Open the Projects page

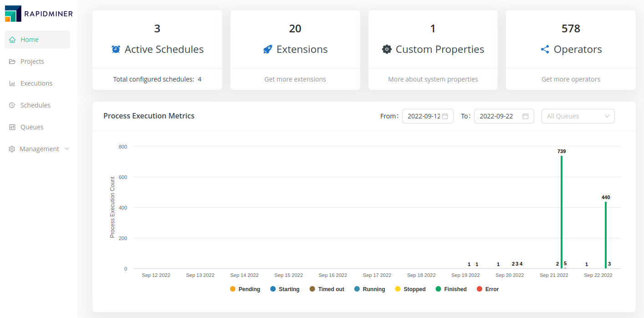(32, 62)
